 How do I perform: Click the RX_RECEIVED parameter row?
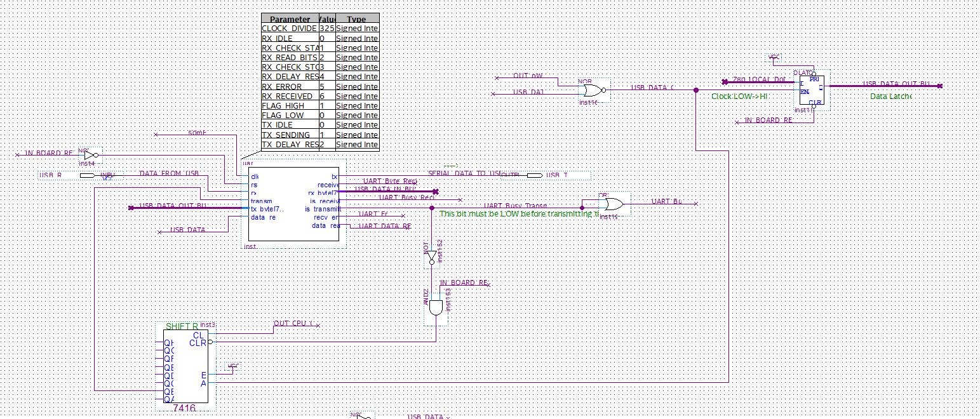[x=320, y=96]
